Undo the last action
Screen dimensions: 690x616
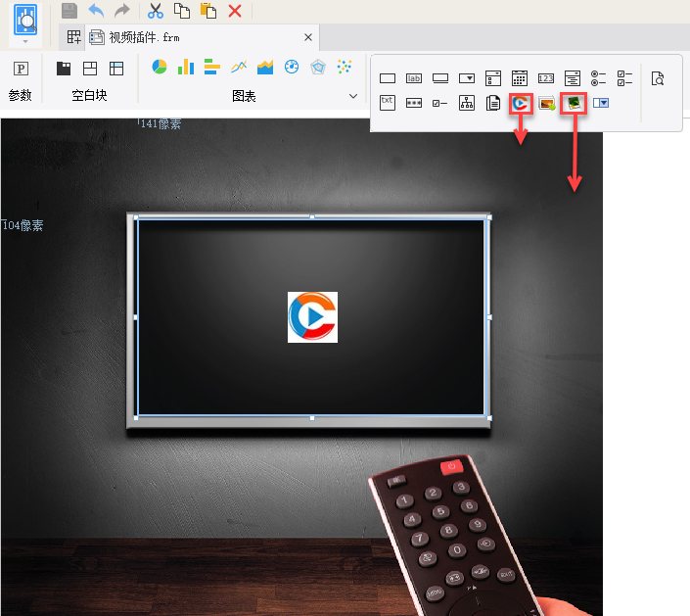click(96, 11)
